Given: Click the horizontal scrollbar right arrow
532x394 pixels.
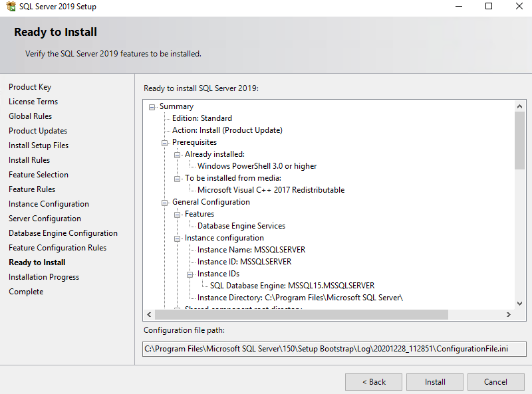Looking at the screenshot, I should (x=508, y=315).
